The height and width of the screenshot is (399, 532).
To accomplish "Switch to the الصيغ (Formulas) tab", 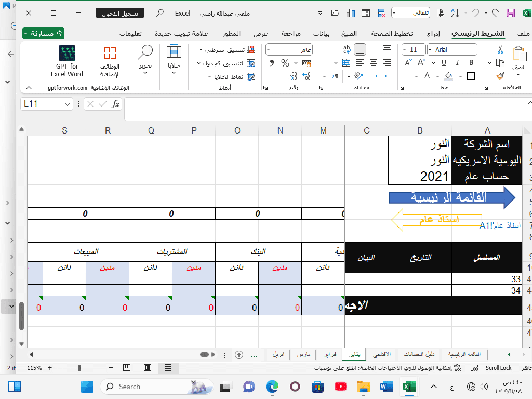I will coord(349,34).
